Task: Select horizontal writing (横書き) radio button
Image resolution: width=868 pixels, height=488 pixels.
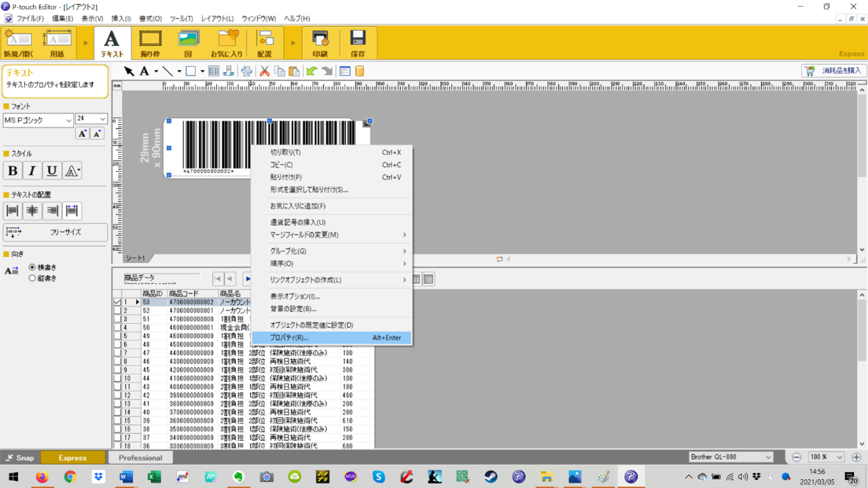Action: (x=32, y=267)
